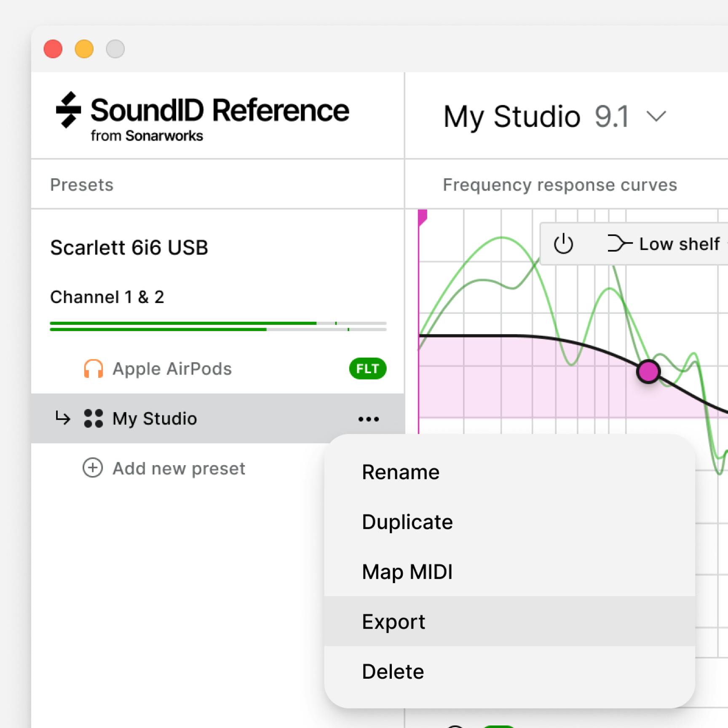728x728 pixels.
Task: Pick Map MIDI from the context menu
Action: click(407, 572)
